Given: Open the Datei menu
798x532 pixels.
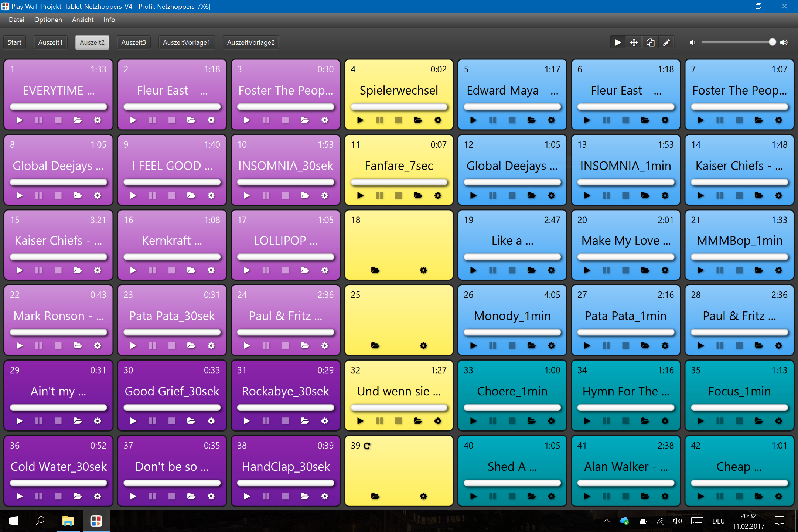Looking at the screenshot, I should click(17, 20).
